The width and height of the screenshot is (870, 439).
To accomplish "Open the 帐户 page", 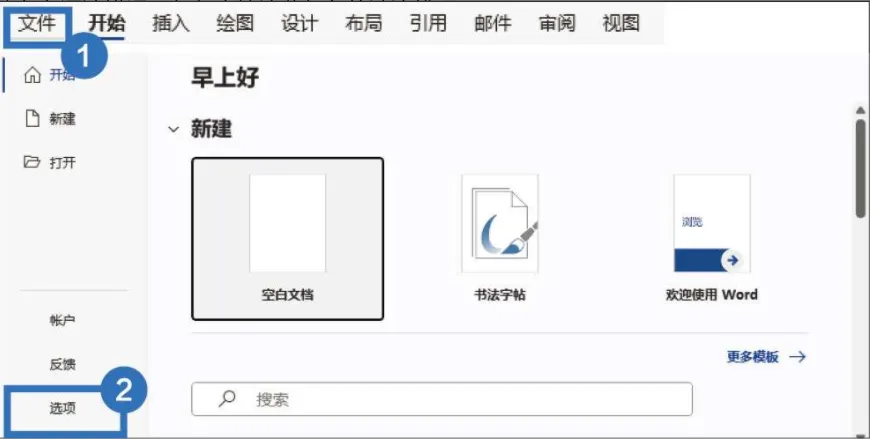I will (x=63, y=320).
